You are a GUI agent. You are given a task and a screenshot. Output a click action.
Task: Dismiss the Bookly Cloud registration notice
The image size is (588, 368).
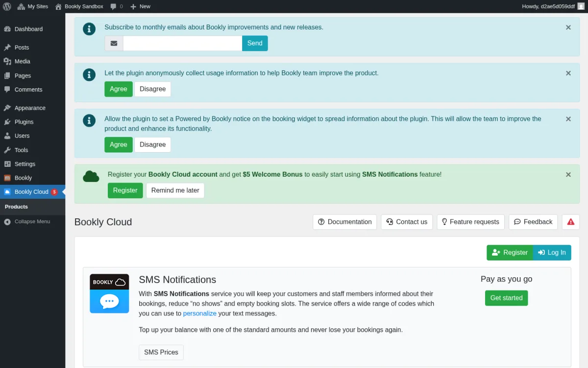(x=568, y=174)
